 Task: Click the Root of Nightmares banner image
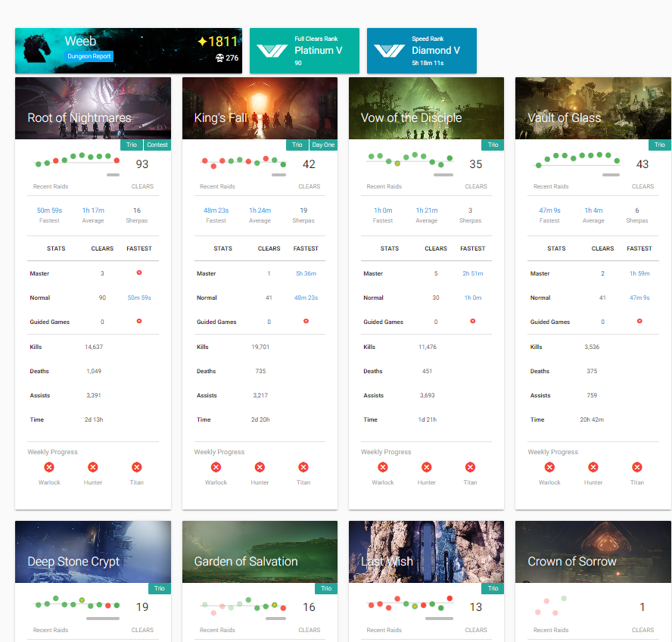[x=93, y=108]
